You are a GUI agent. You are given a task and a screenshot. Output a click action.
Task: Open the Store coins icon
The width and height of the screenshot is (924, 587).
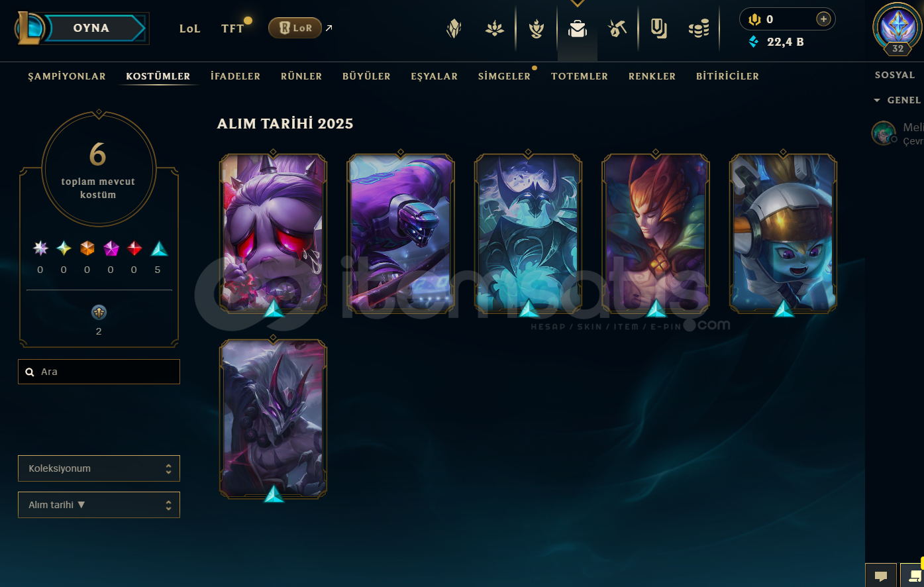pos(699,28)
